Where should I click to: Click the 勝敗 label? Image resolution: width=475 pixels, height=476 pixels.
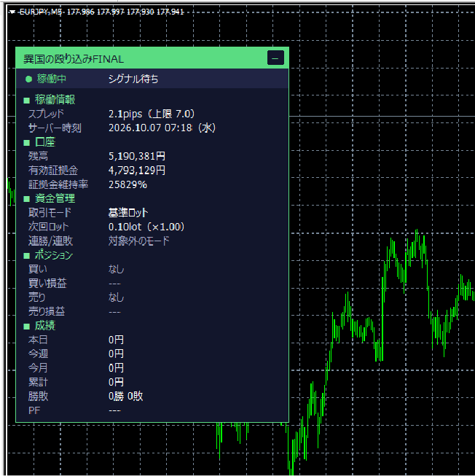[38, 396]
